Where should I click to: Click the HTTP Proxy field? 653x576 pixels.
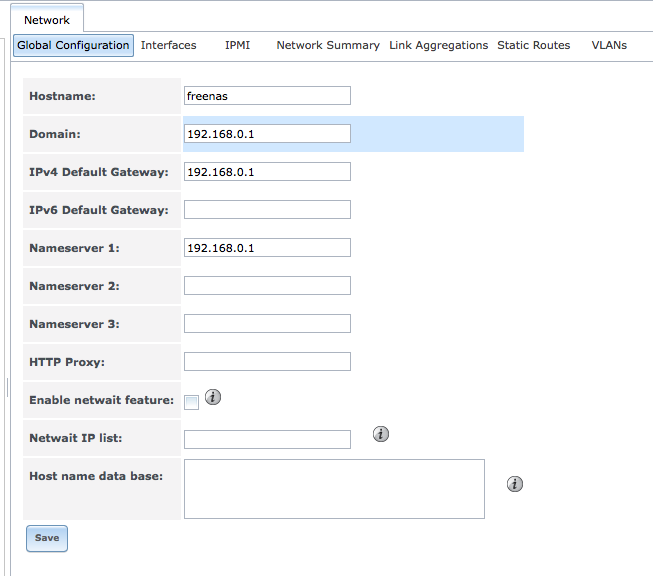coord(267,362)
